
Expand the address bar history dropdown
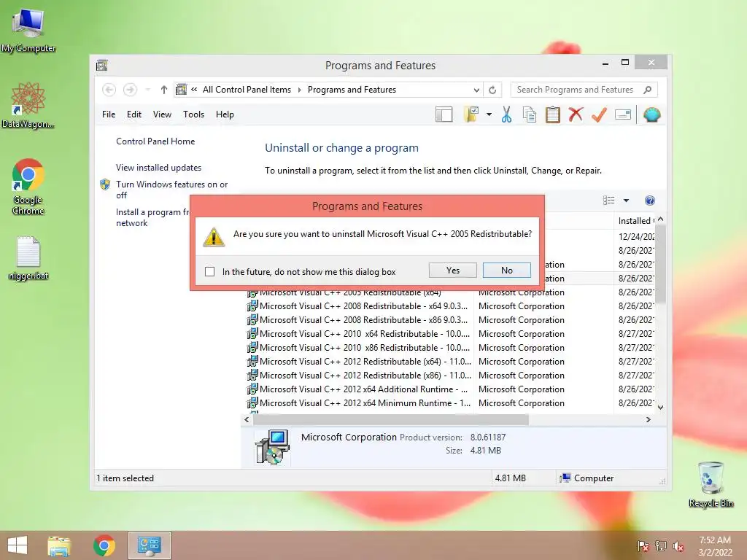click(x=476, y=90)
